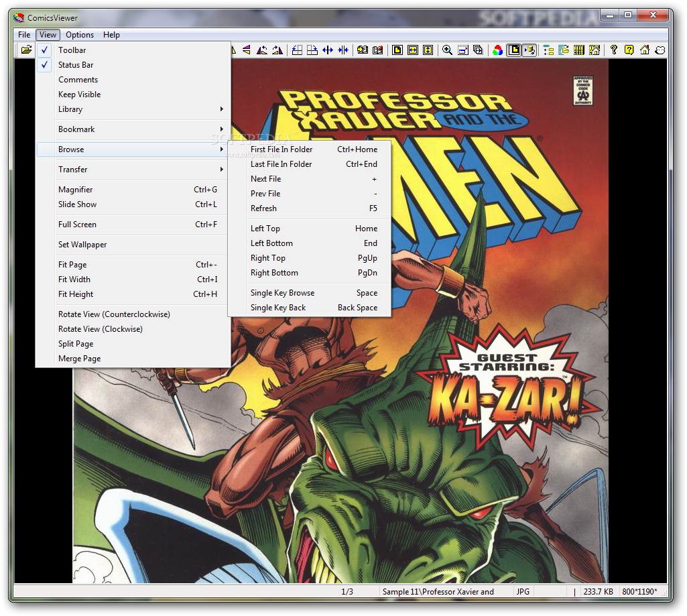This screenshot has width=687, height=616.
Task: Click the purple-yellow flip triangle toolbar icon
Action: pyautogui.click(x=247, y=50)
